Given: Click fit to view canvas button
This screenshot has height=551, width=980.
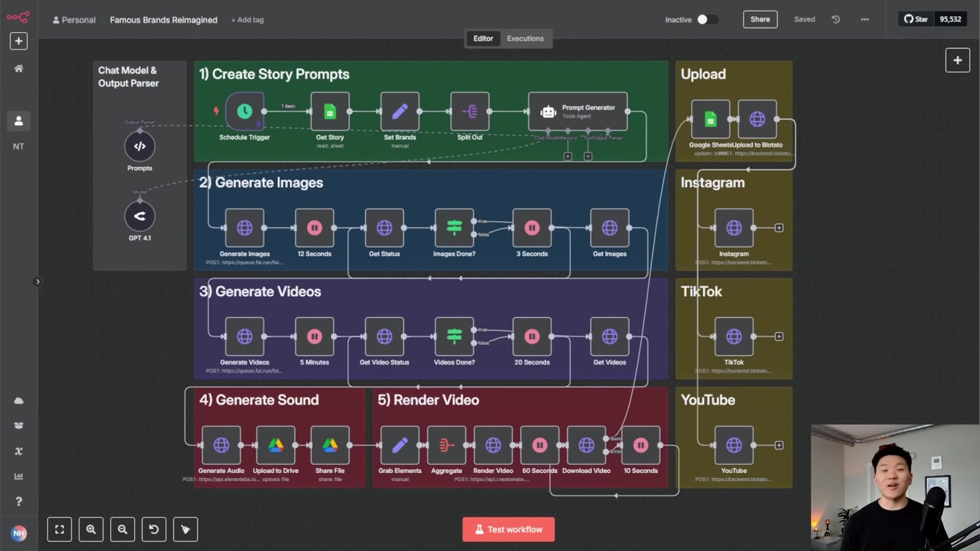Looking at the screenshot, I should coord(60,529).
